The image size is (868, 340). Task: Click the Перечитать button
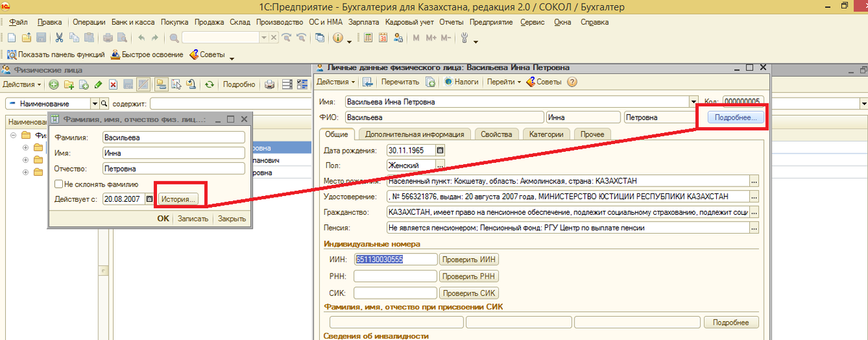click(x=399, y=82)
